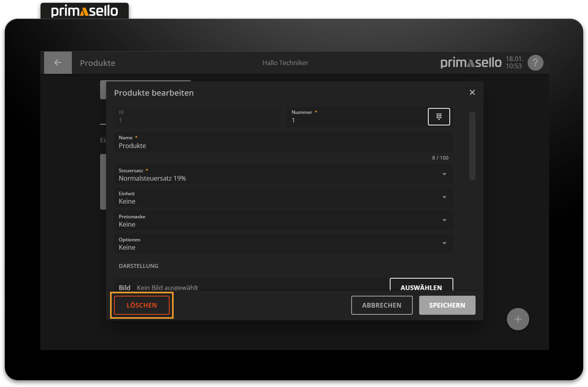The width and height of the screenshot is (588, 387).
Task: Go back using the header arrow
Action: [58, 63]
